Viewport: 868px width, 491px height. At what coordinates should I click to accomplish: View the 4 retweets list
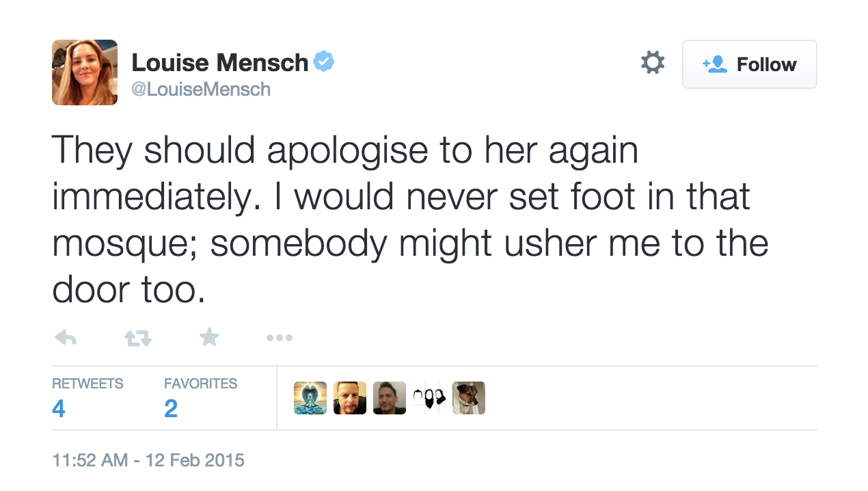[59, 408]
